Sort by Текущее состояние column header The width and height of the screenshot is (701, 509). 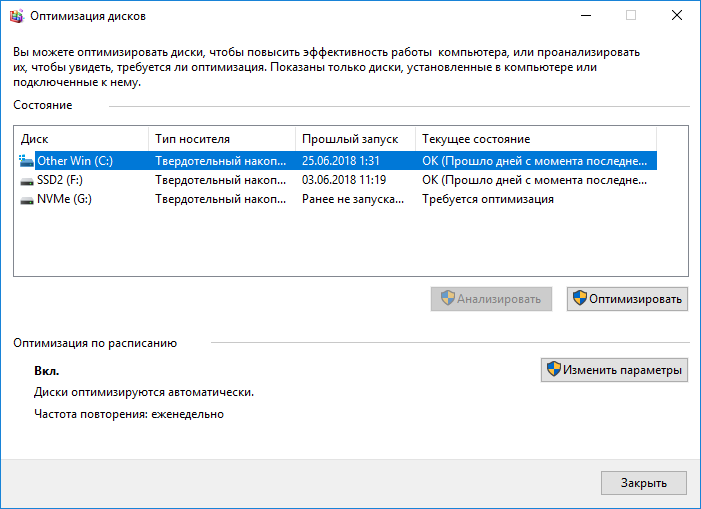(535, 139)
